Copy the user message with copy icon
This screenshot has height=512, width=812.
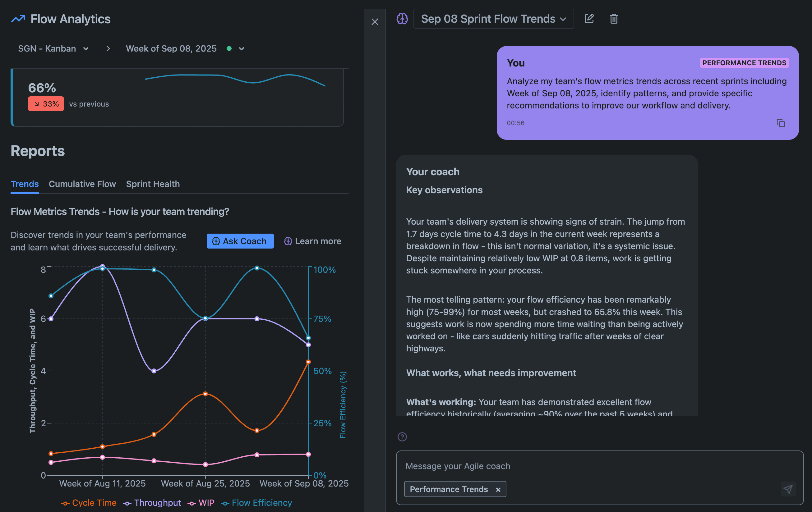[x=781, y=123]
